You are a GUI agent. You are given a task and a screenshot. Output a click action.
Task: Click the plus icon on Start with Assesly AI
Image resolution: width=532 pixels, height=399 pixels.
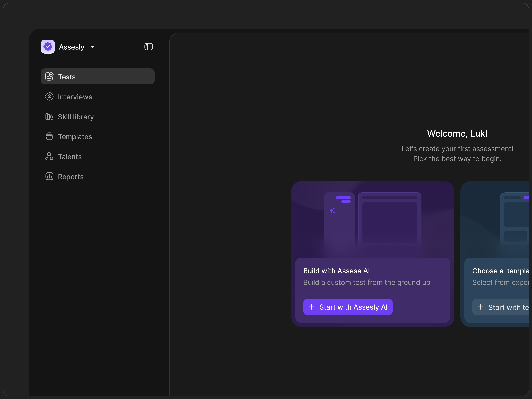(312, 307)
